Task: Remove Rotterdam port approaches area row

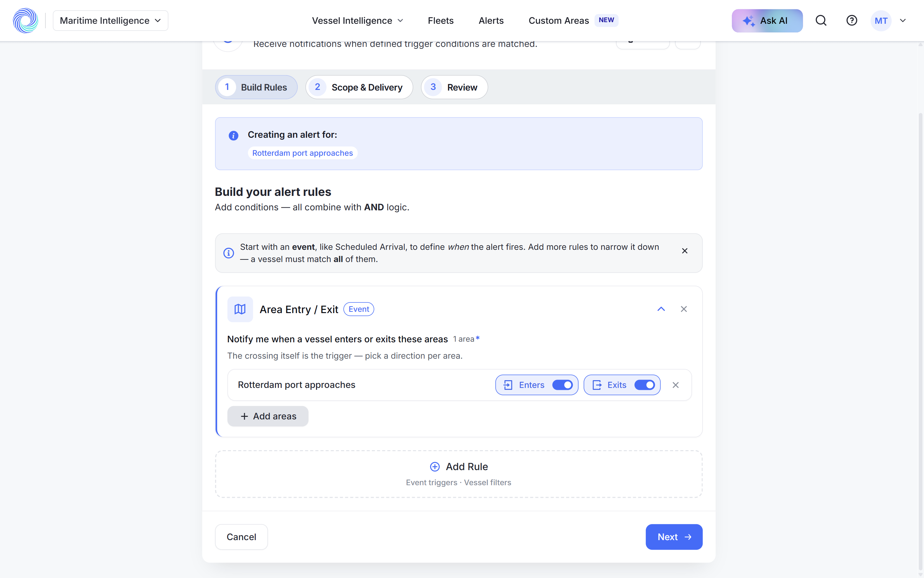Action: click(x=675, y=385)
